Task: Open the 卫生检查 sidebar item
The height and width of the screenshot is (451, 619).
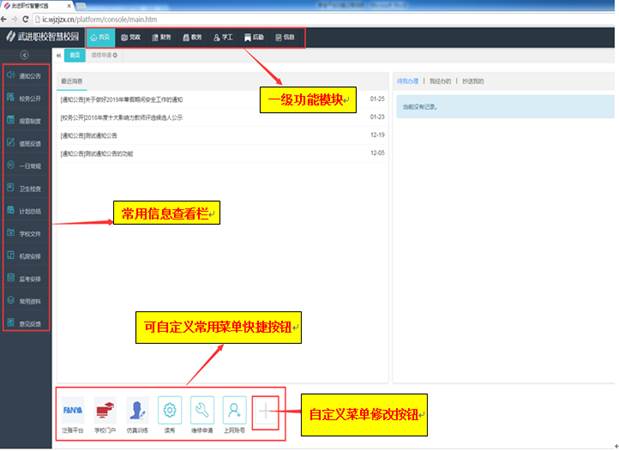Action: pos(24,189)
